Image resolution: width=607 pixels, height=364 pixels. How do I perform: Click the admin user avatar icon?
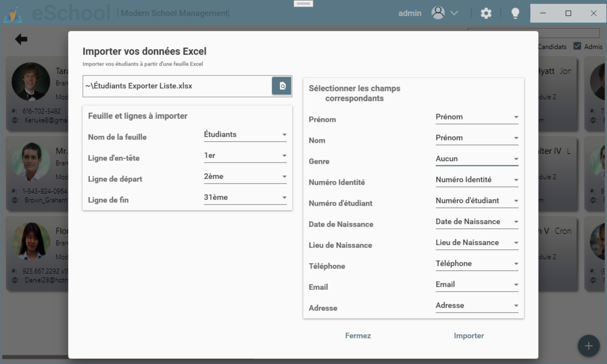click(438, 13)
